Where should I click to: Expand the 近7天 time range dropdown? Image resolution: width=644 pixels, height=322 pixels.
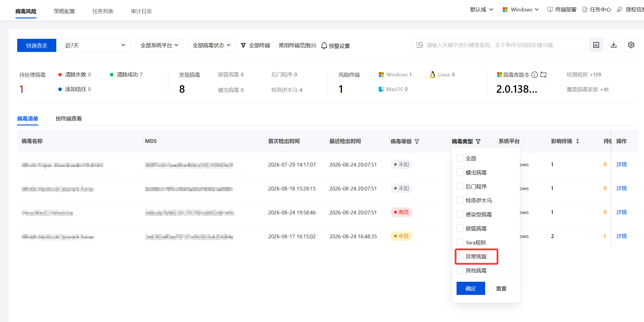pos(95,45)
